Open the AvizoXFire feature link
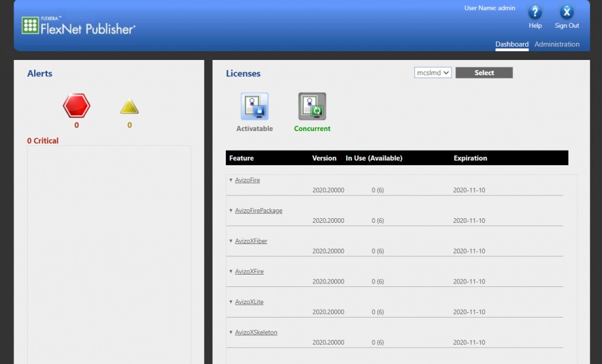This screenshot has height=364, width=602. 249,271
